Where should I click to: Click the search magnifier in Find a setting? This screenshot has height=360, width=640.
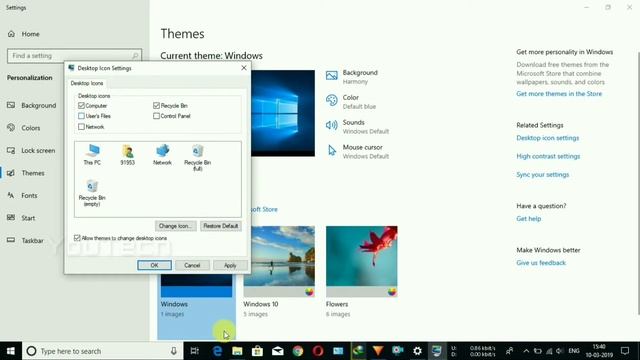coord(135,56)
